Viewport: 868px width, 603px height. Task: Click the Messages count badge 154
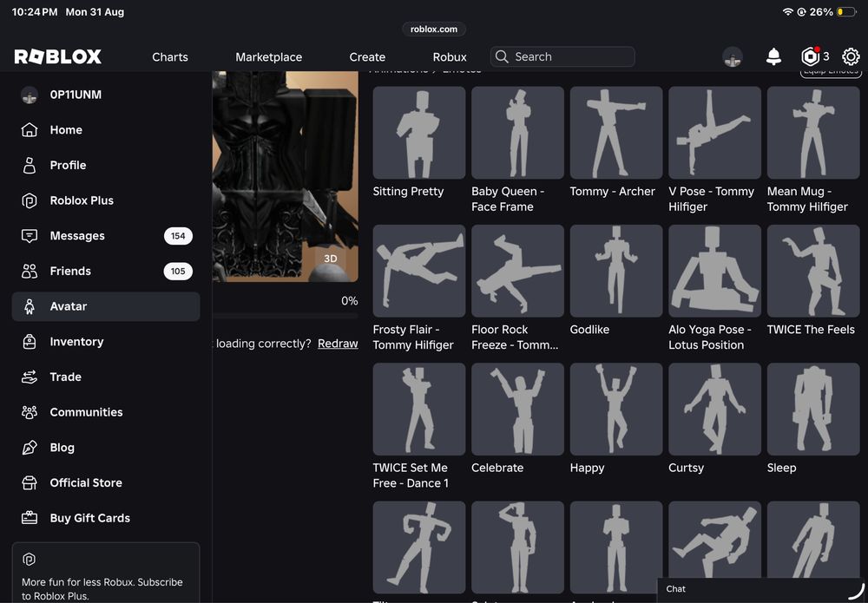pos(178,236)
